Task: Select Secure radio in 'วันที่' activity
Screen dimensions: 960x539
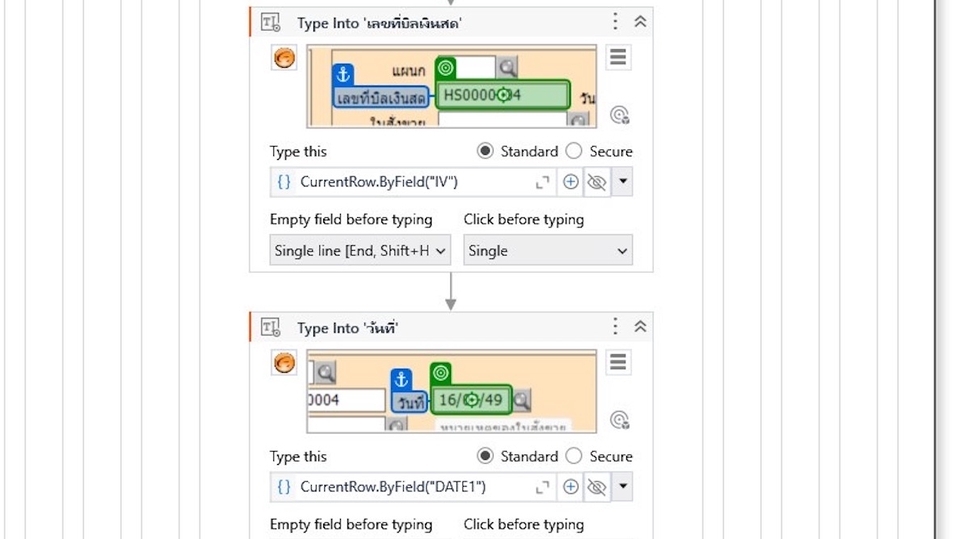Action: coord(574,456)
